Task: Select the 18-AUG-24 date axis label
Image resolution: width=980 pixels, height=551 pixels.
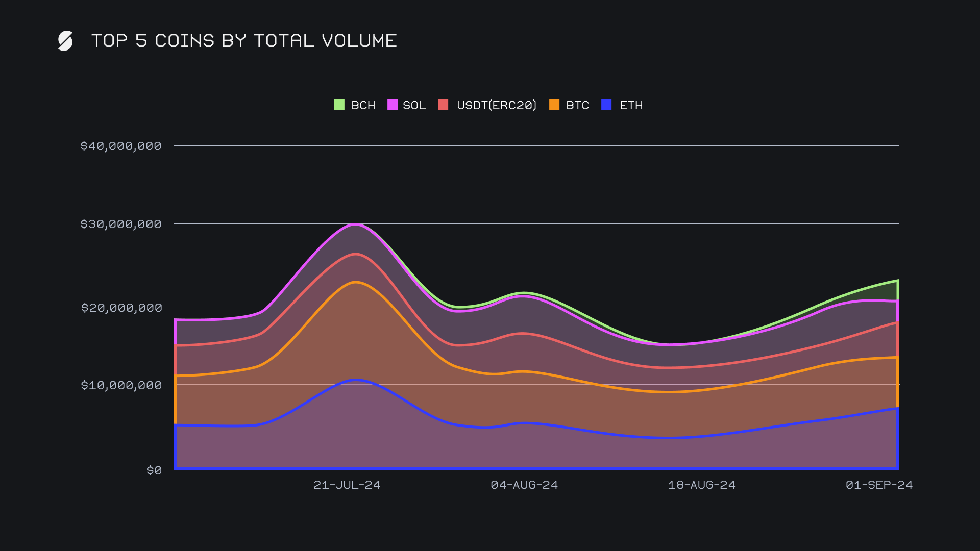Action: coord(701,485)
